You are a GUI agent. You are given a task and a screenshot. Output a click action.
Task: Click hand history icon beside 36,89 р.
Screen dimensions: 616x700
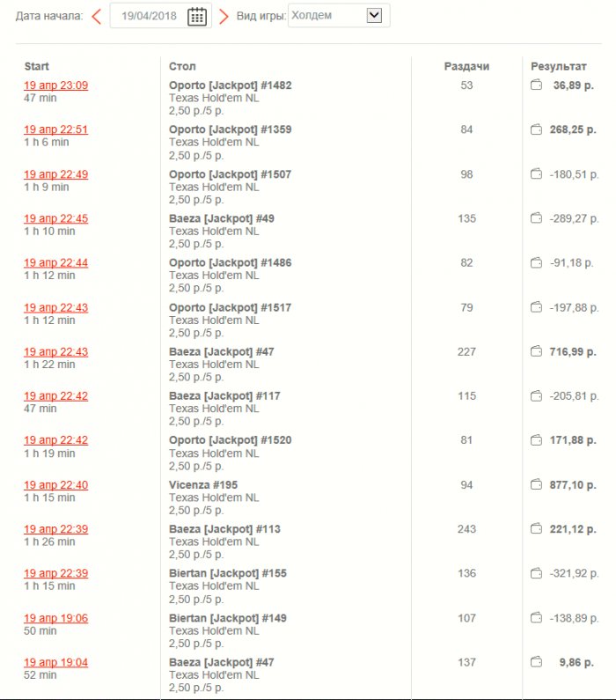536,85
